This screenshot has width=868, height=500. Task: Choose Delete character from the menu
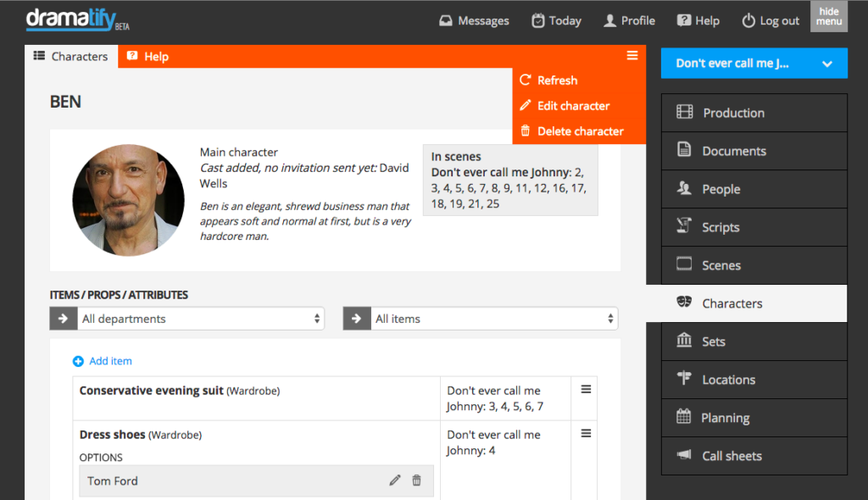(580, 131)
